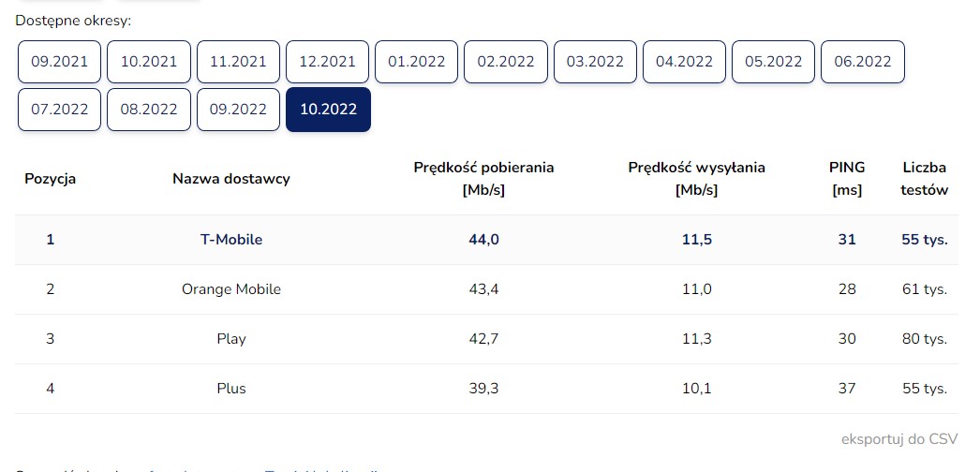Switch to the 09.2022 period
Viewport: 980px width, 472px height.
pos(238,110)
